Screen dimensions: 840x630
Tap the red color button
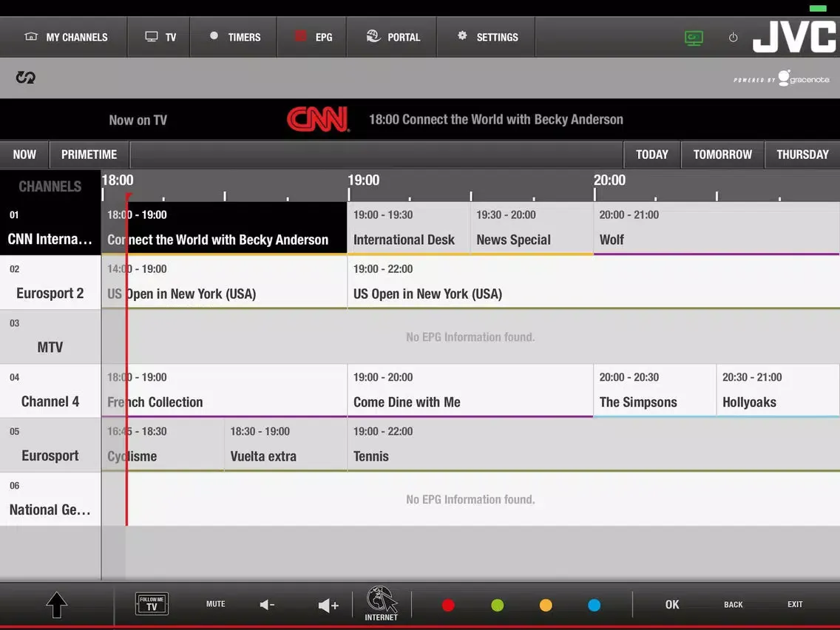point(448,605)
